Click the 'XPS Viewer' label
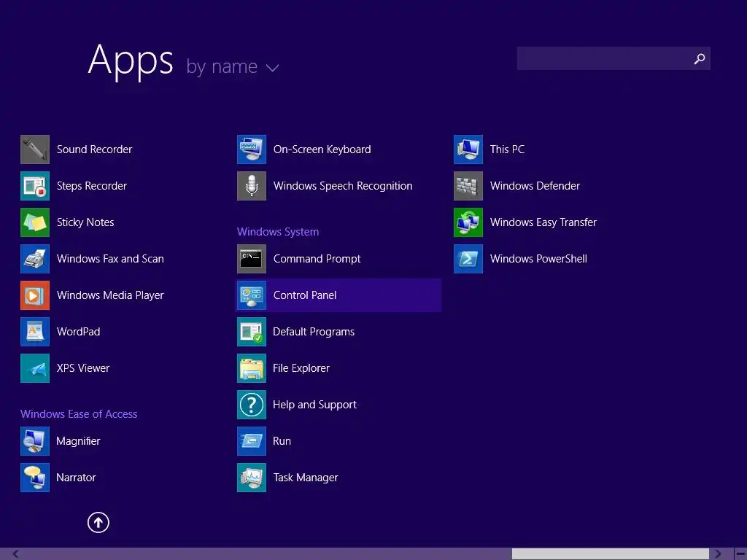 coord(83,368)
